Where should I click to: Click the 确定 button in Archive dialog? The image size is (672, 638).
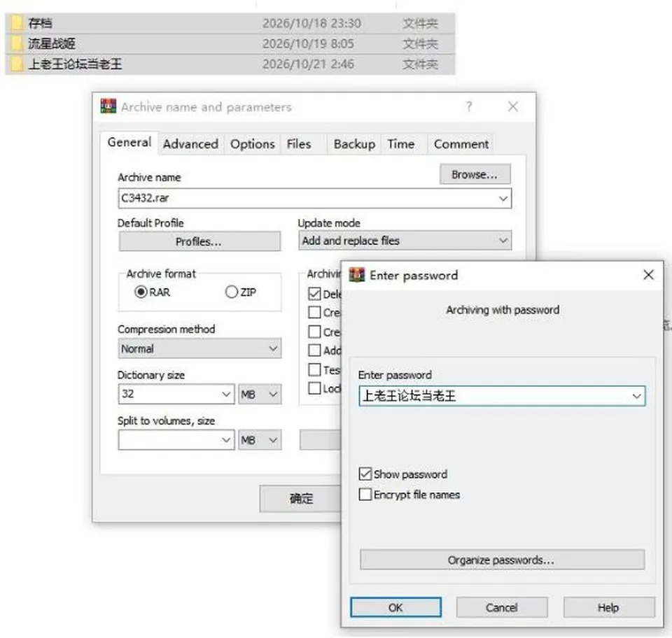pyautogui.click(x=300, y=498)
